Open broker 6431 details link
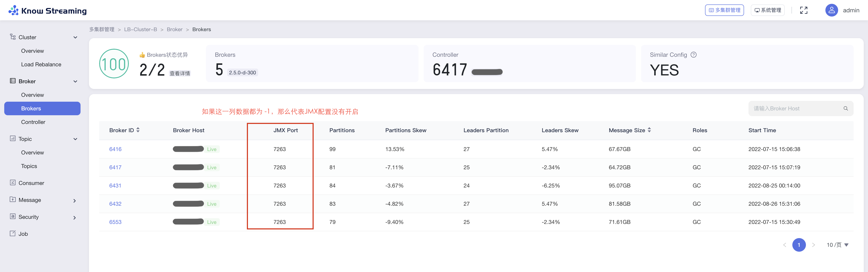868x272 pixels. (115, 186)
